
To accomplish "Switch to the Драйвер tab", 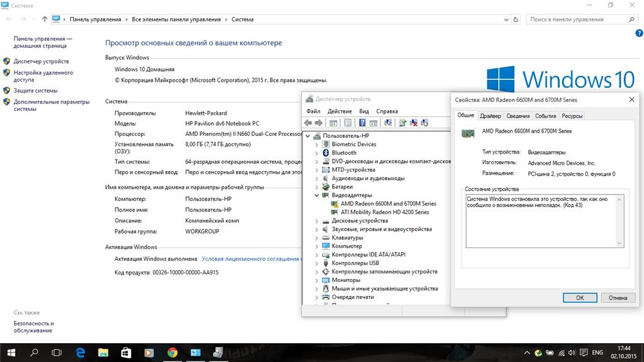I will tap(491, 116).
